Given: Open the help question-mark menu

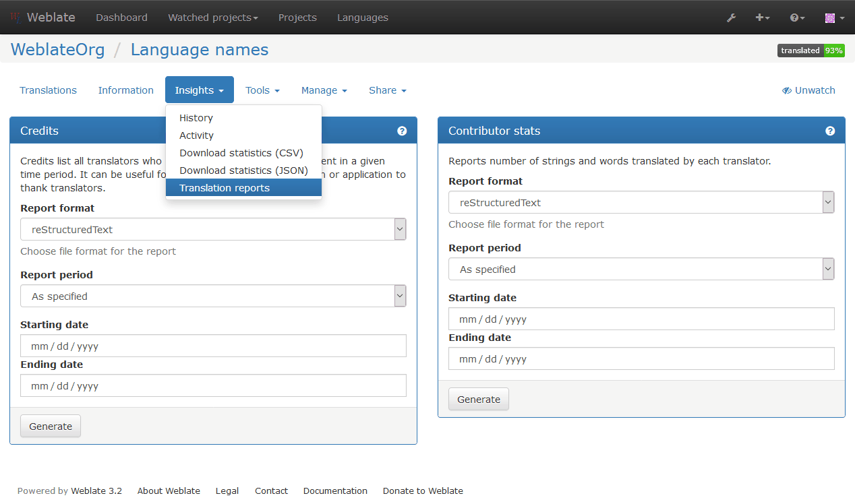Looking at the screenshot, I should (797, 18).
